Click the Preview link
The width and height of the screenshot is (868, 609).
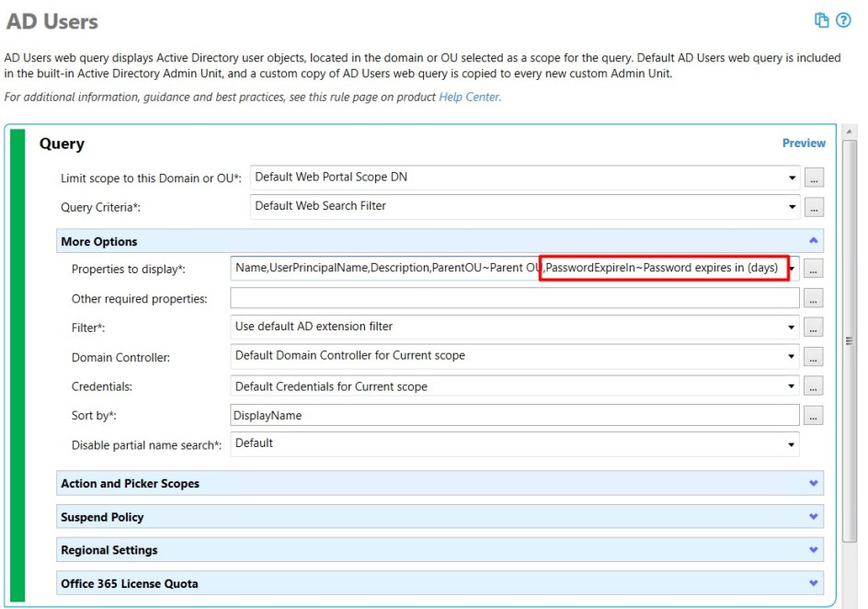point(804,143)
